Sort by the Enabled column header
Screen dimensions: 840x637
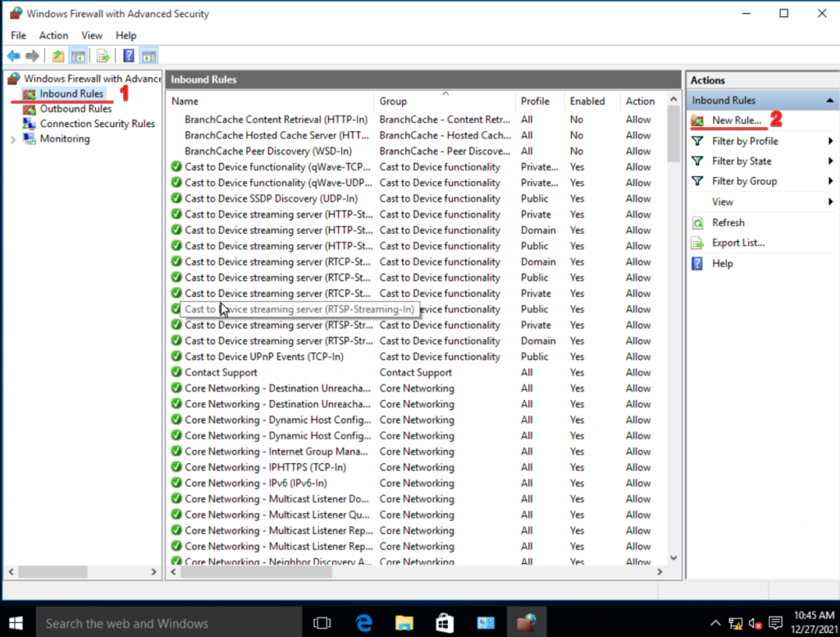(591, 101)
